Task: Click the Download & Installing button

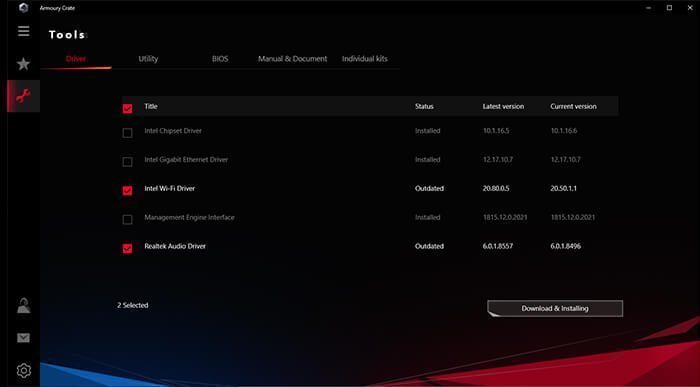Action: tap(555, 308)
